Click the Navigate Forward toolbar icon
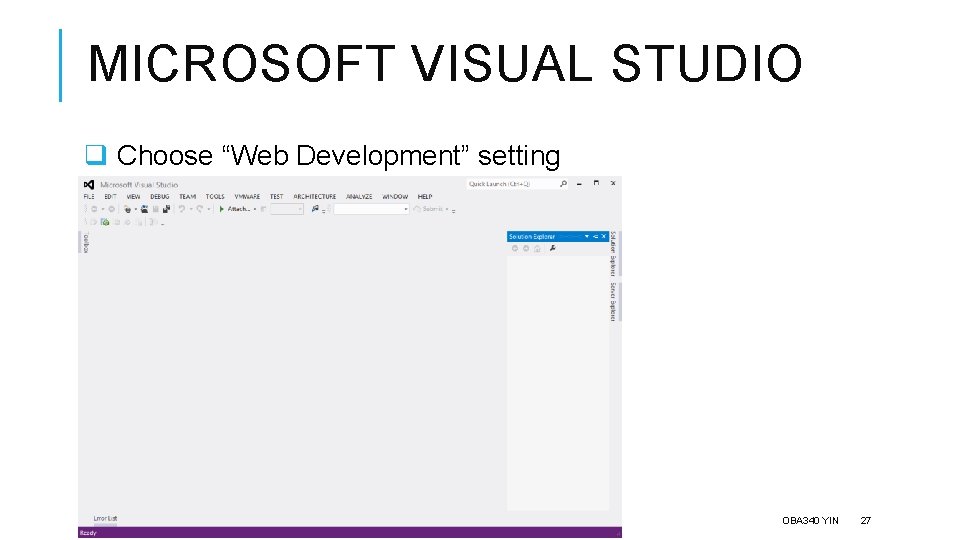The image size is (960, 540). [x=111, y=209]
